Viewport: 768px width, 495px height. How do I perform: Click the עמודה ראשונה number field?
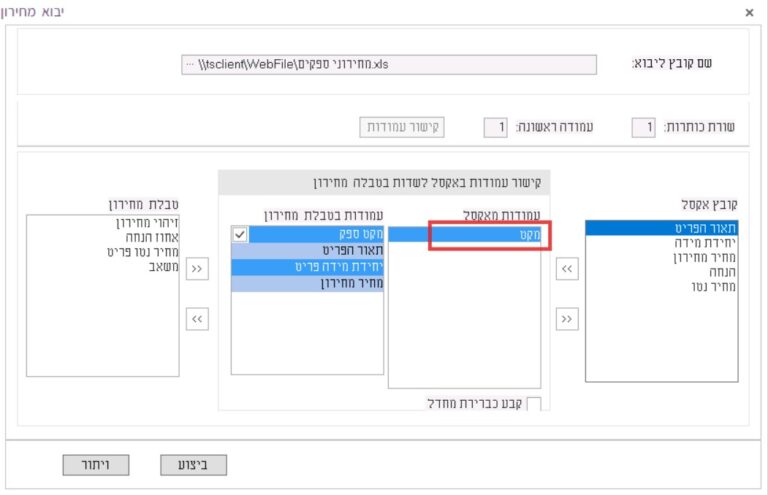point(495,127)
